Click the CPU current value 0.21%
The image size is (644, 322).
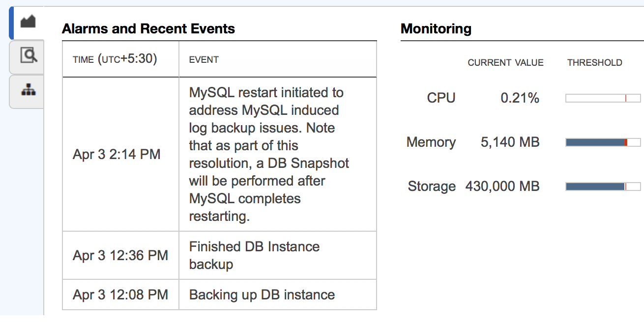click(520, 98)
